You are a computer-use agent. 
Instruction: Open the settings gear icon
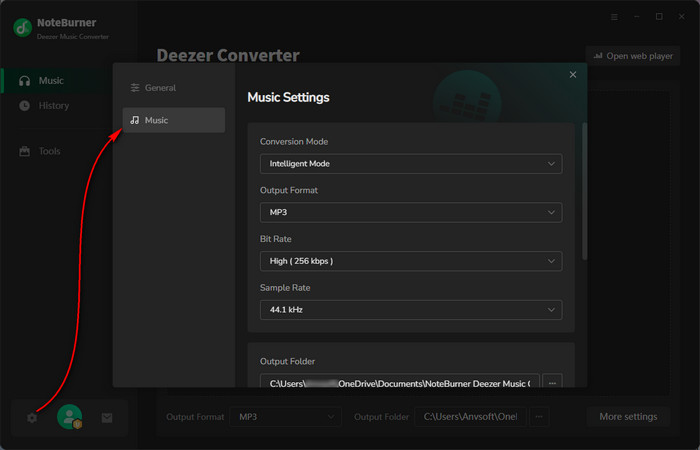pyautogui.click(x=32, y=418)
